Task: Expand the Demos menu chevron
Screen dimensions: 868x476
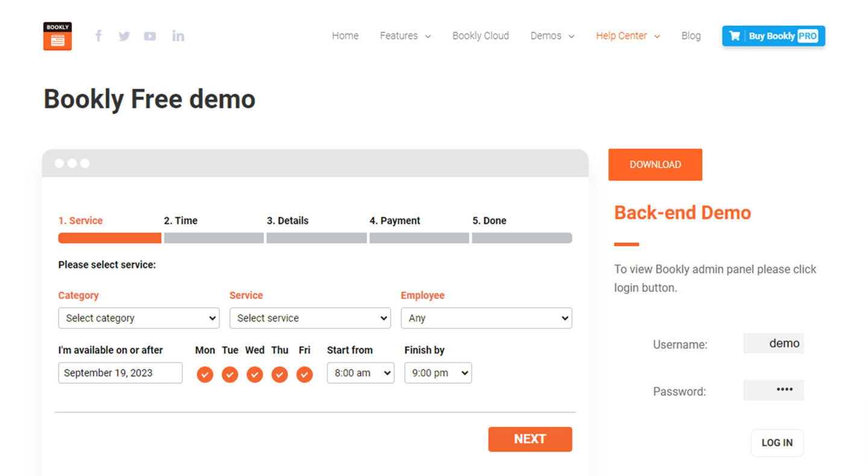Action: (571, 36)
